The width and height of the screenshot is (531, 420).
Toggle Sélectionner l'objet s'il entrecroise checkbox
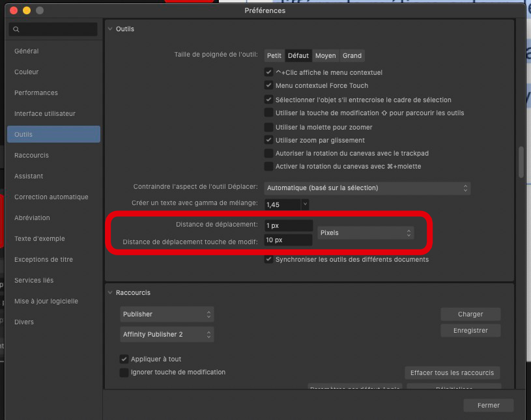click(x=268, y=100)
